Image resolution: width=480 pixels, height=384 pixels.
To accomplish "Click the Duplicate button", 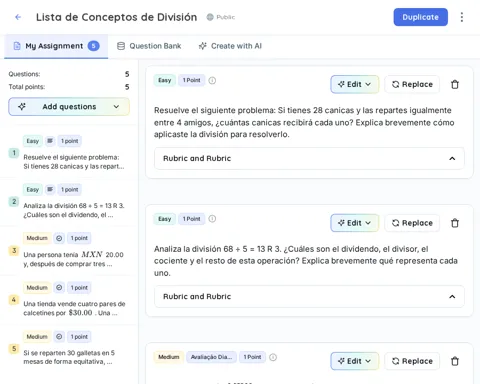I will pyautogui.click(x=420, y=17).
